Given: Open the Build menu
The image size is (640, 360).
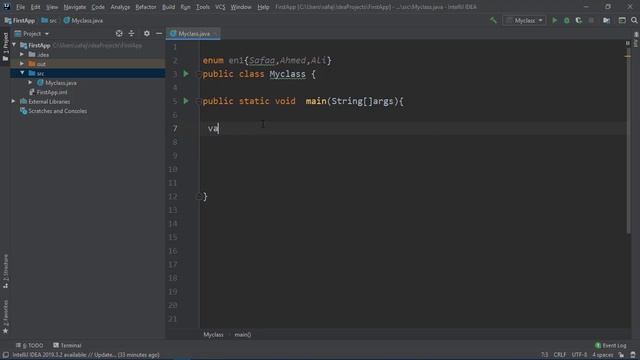Looking at the screenshot, I should tap(168, 7).
